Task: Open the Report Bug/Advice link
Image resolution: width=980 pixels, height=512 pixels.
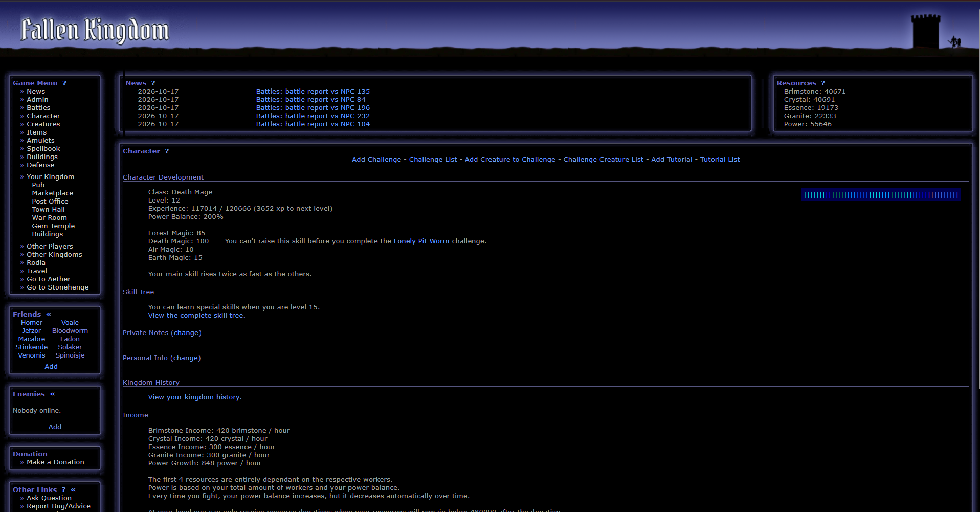Action: [58, 506]
